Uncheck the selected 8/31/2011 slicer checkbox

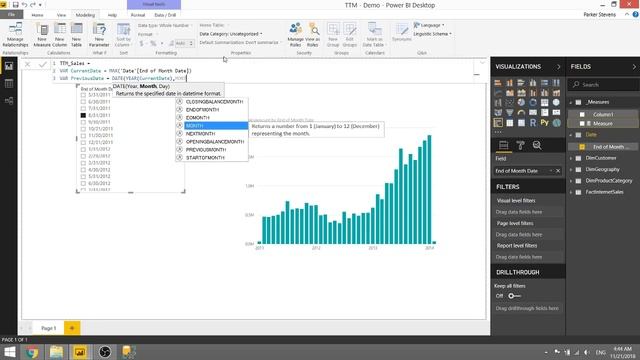click(x=83, y=115)
